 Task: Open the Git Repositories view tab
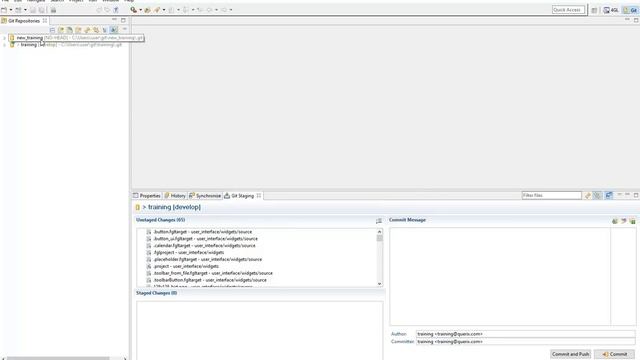24,20
